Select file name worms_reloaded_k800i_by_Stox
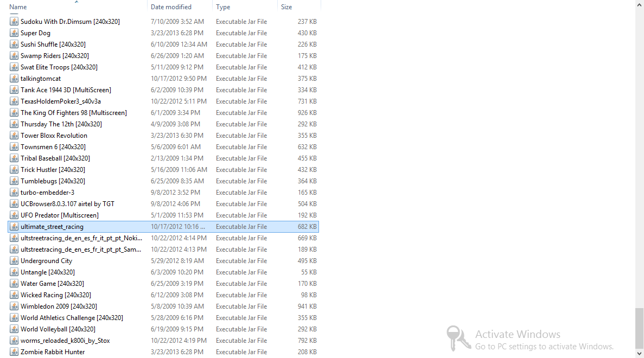Image resolution: width=644 pixels, height=358 pixels. pos(65,341)
